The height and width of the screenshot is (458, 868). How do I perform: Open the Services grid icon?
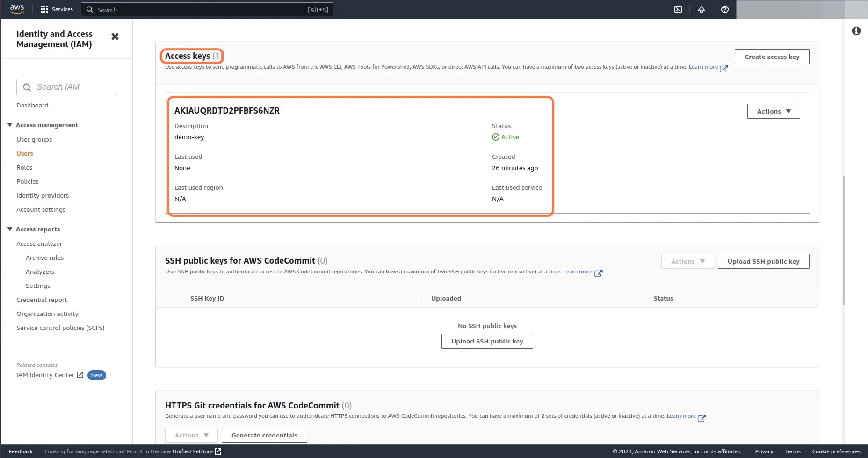click(x=44, y=9)
